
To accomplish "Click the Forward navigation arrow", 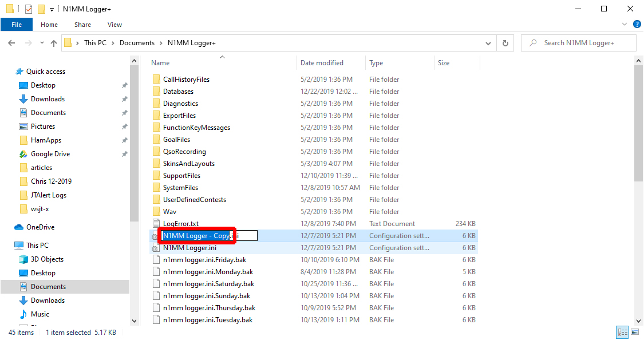I will pyautogui.click(x=28, y=43).
